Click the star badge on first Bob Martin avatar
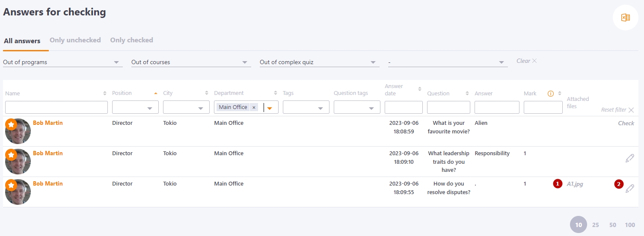This screenshot has height=236, width=644. tap(11, 124)
